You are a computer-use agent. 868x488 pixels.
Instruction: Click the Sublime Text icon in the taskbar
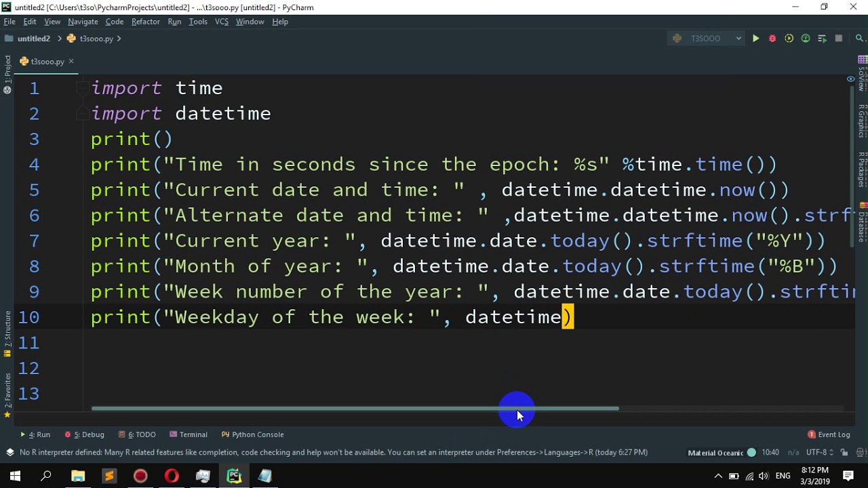coord(109,476)
